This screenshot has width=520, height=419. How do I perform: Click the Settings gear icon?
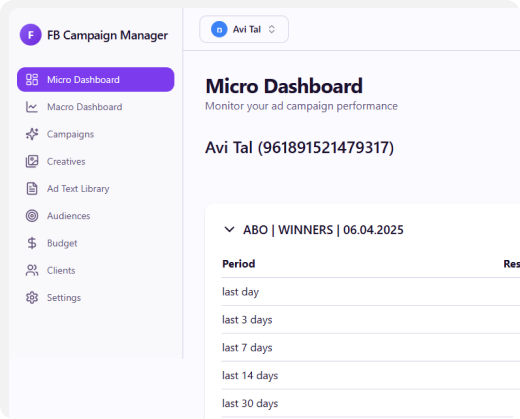click(x=32, y=297)
